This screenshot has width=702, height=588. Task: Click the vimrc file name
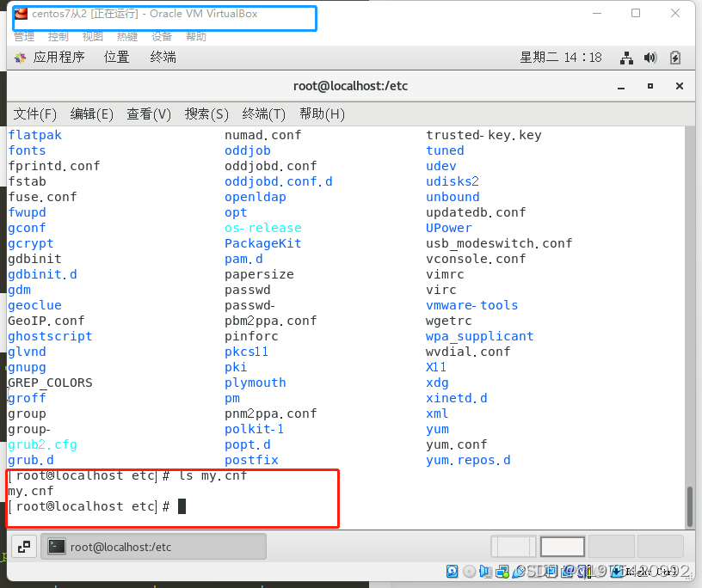445,274
